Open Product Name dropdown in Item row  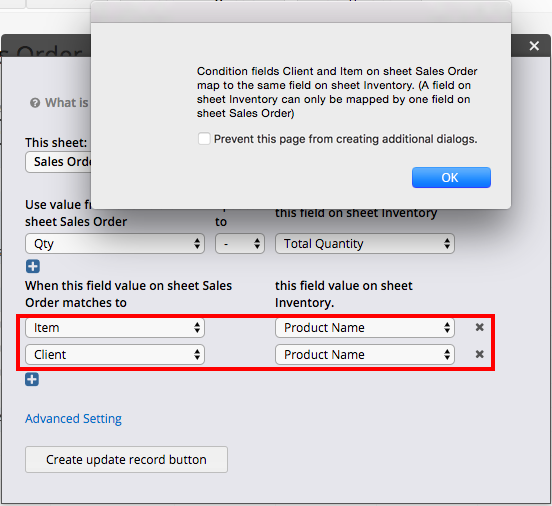pos(365,327)
